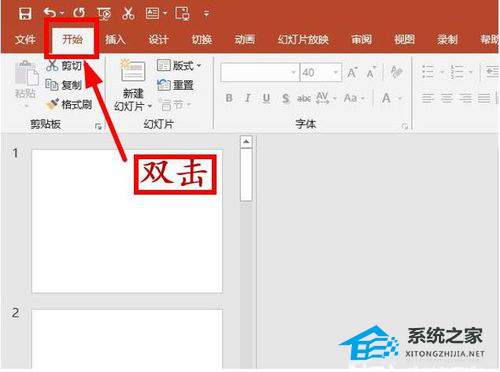Viewport: 500px width, 372px height.
Task: Open the Aa change case menu
Action: (x=354, y=98)
